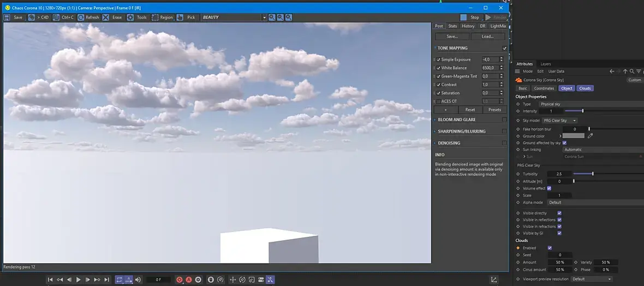Click the search icon in Attributes
Image resolution: width=644 pixels, height=286 pixels.
pos(631,71)
